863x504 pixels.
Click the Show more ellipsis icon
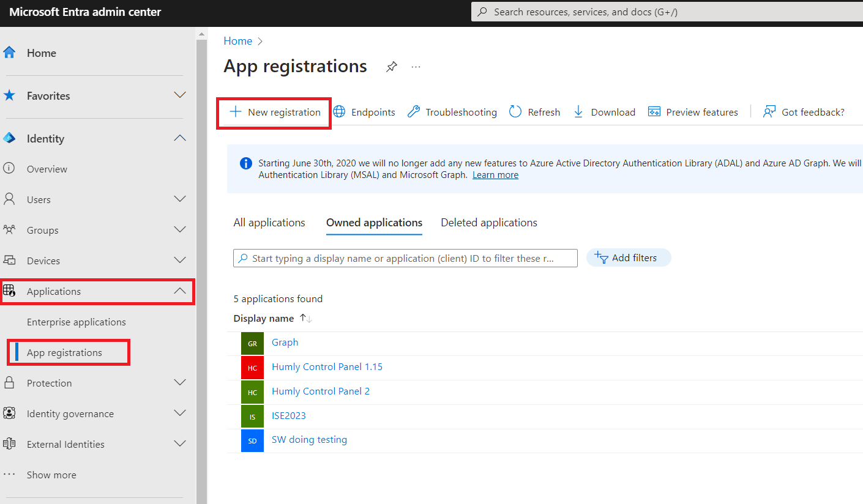tap(9, 475)
